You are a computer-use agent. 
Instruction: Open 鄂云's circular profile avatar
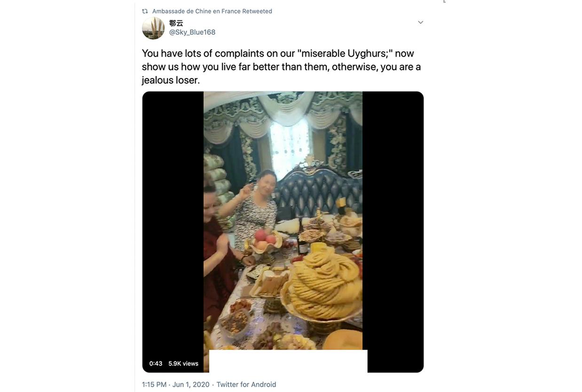coord(153,27)
